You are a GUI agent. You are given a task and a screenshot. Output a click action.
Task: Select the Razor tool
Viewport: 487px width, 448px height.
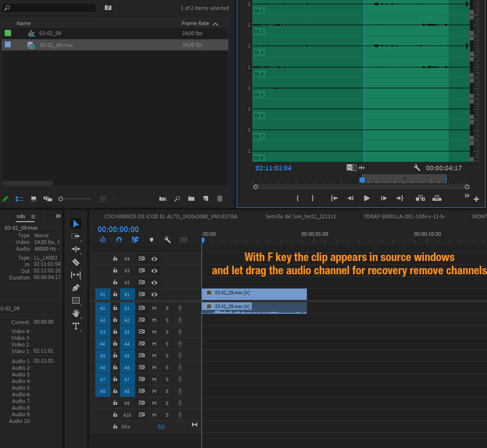tap(76, 261)
